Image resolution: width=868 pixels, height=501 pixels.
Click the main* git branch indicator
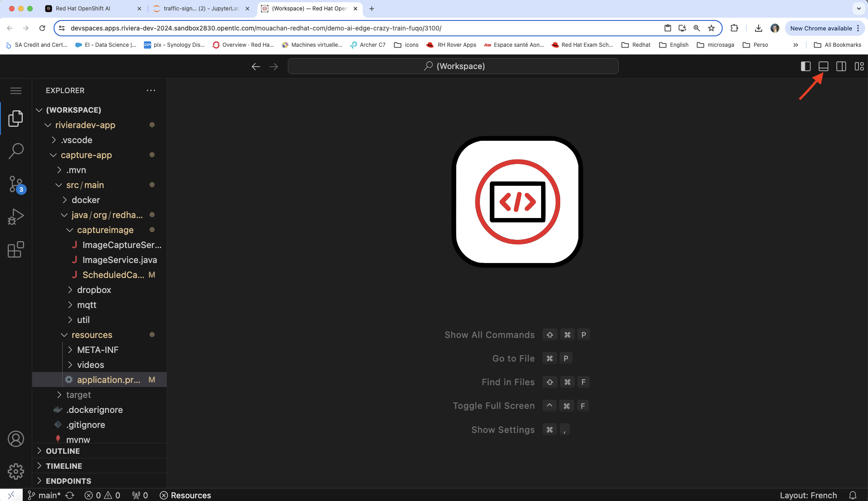44,495
